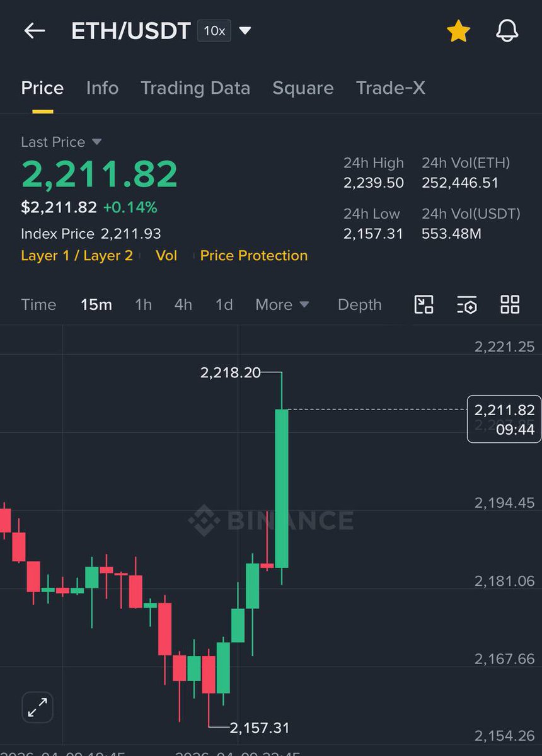Toggle the favorite star for ETH/USDT

tap(458, 31)
